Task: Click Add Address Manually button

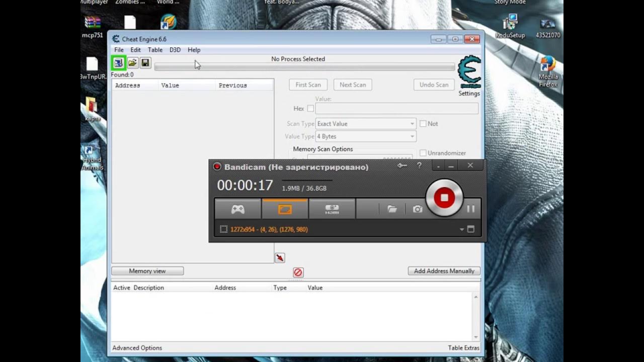Action: pyautogui.click(x=444, y=271)
